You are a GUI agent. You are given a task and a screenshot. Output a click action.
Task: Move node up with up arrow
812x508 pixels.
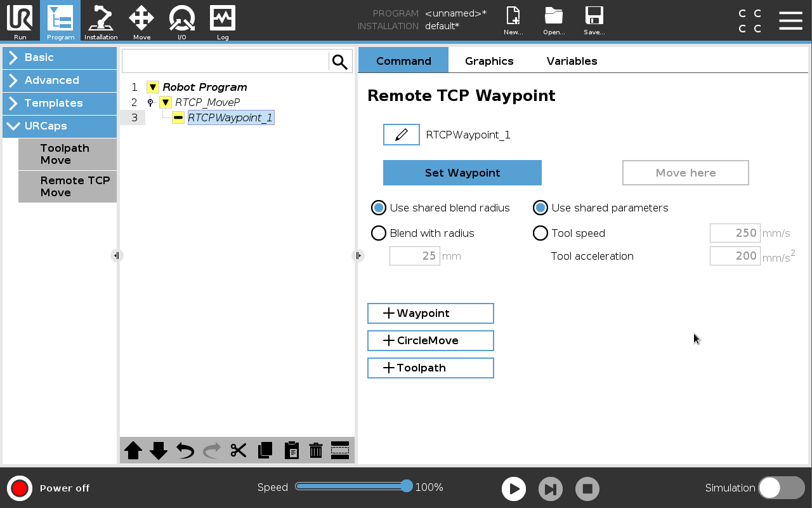133,451
